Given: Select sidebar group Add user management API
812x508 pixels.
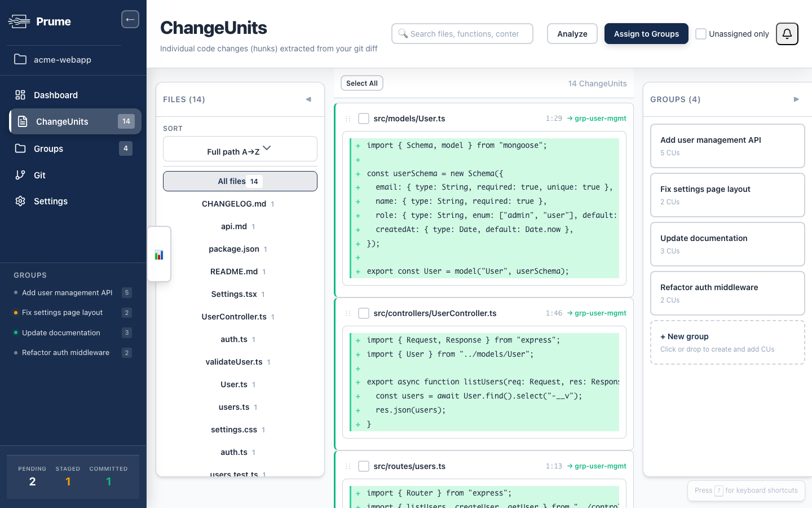Looking at the screenshot, I should click(73, 292).
